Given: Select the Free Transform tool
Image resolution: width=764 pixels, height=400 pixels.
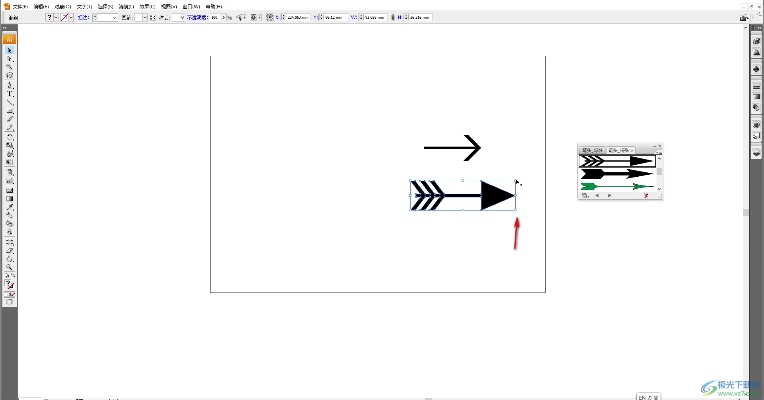Looking at the screenshot, I should tap(9, 162).
